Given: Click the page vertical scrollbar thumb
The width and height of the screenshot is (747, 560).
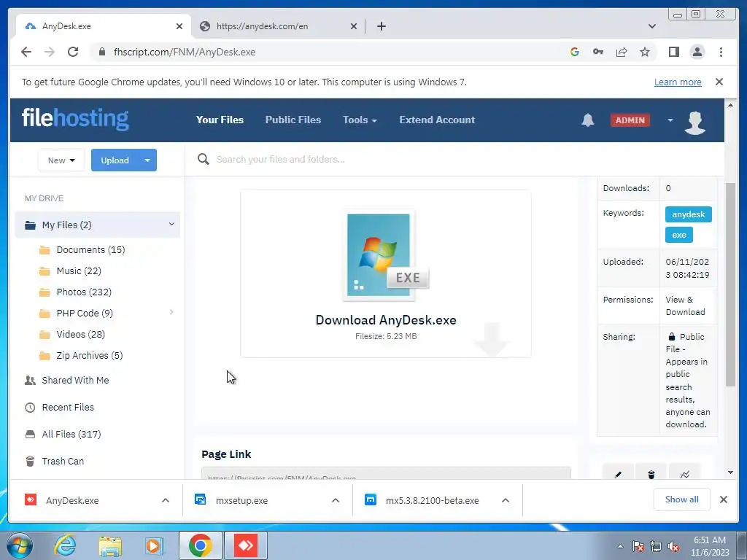Looking at the screenshot, I should click(730, 285).
